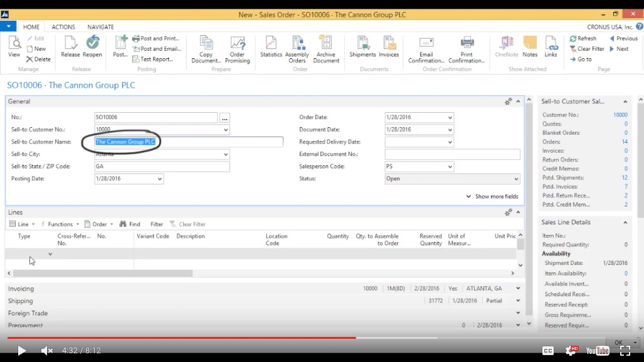
Task: Click the External Document No. field
Action: (x=452, y=154)
